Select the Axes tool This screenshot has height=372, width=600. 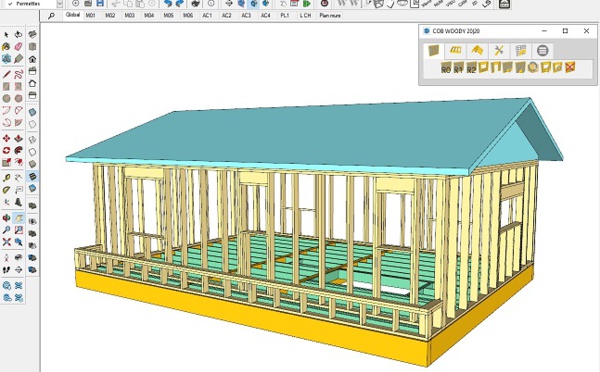point(6,202)
